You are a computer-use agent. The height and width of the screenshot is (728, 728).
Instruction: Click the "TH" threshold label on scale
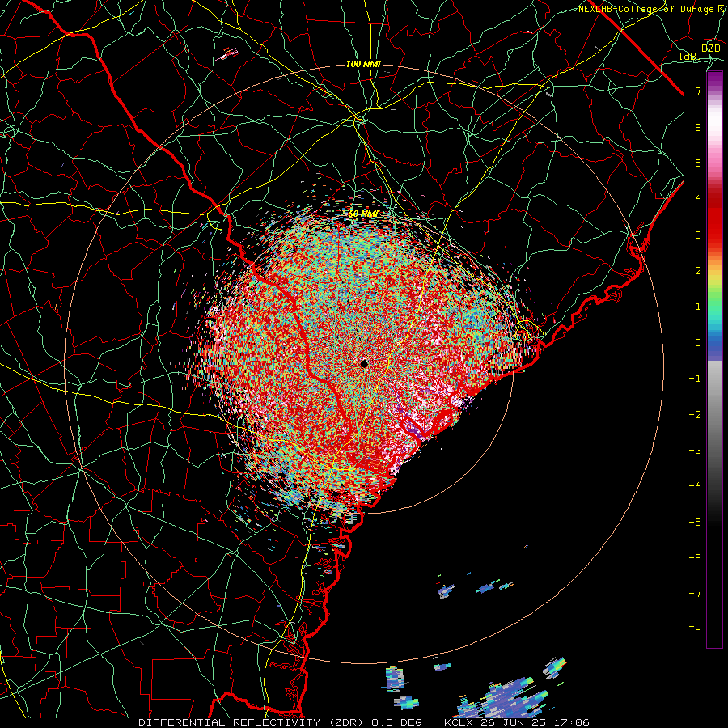[x=695, y=630]
